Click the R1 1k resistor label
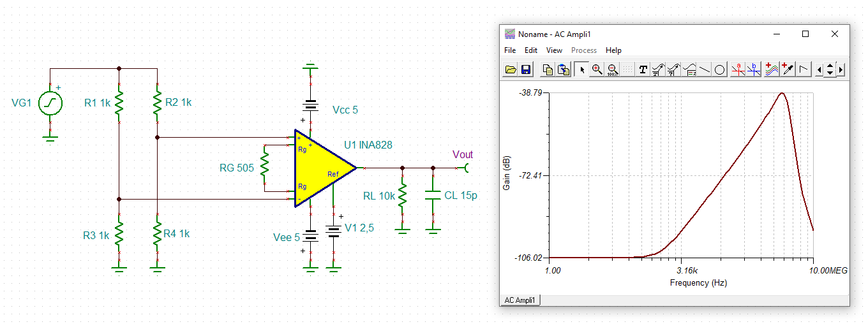Screen dimensions: 868x329 pyautogui.click(x=98, y=102)
